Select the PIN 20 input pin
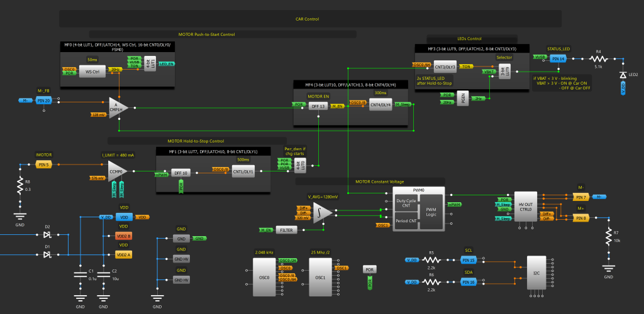Viewport: 644px width, 314px height. tap(42, 100)
